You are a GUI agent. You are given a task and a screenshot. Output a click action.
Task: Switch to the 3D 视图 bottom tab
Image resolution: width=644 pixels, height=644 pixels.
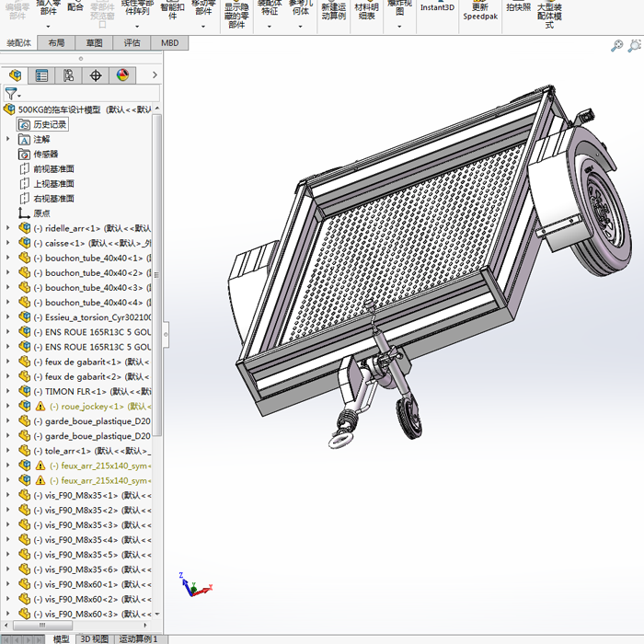[95, 639]
